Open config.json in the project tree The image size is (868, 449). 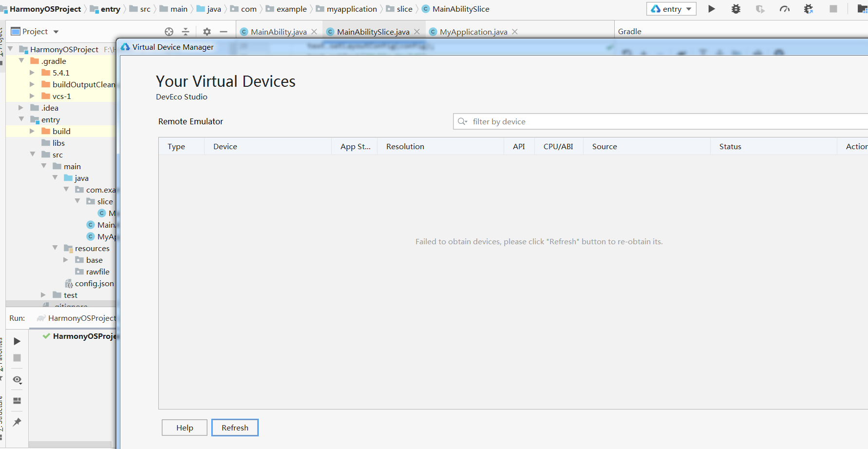(94, 283)
